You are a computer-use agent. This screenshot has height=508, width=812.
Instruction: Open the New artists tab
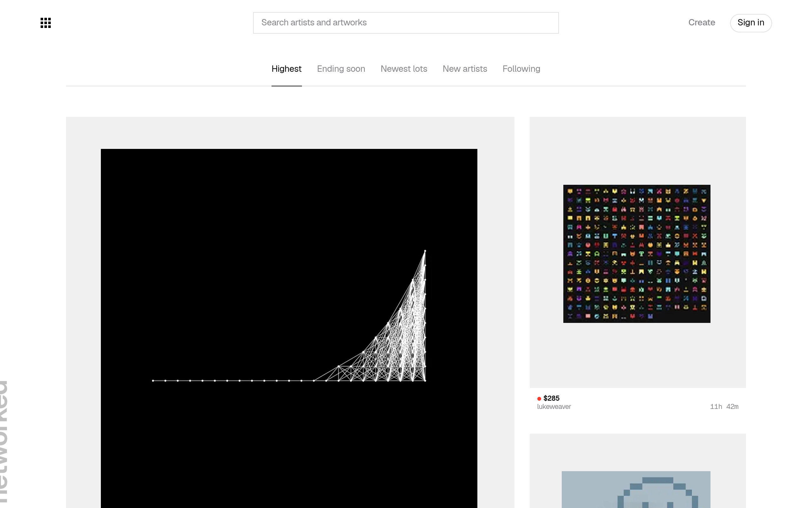[x=465, y=69]
